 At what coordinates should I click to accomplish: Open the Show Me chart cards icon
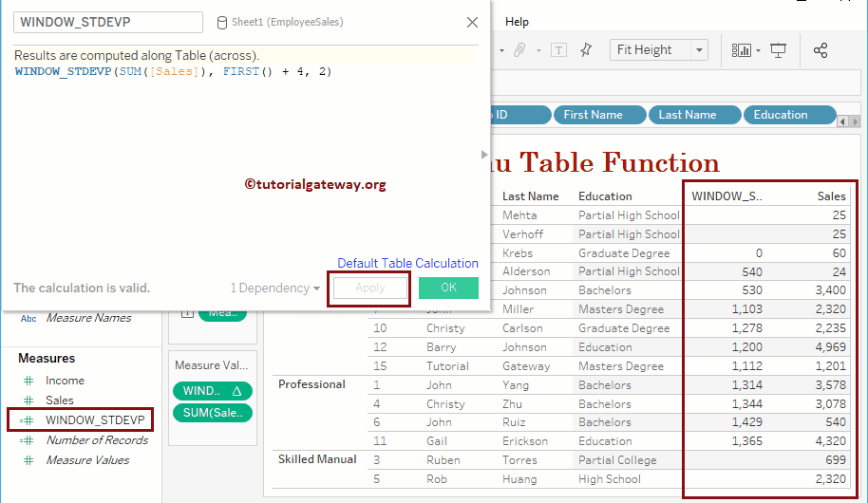tap(742, 50)
